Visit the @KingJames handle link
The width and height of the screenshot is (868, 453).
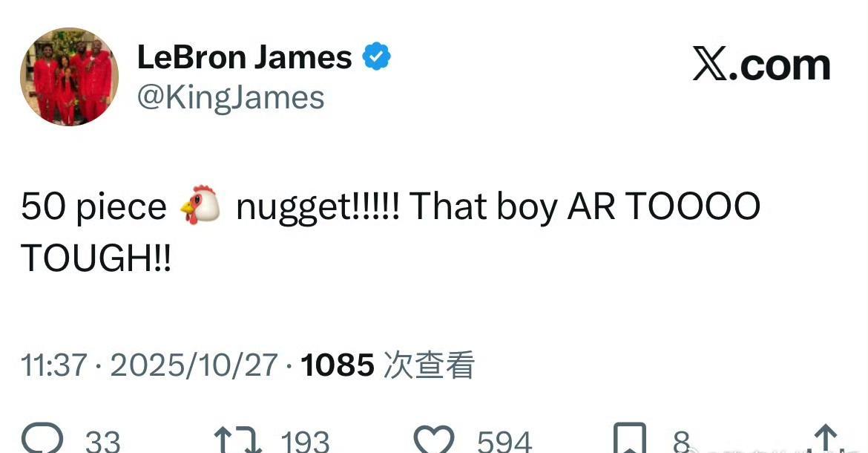click(x=230, y=98)
